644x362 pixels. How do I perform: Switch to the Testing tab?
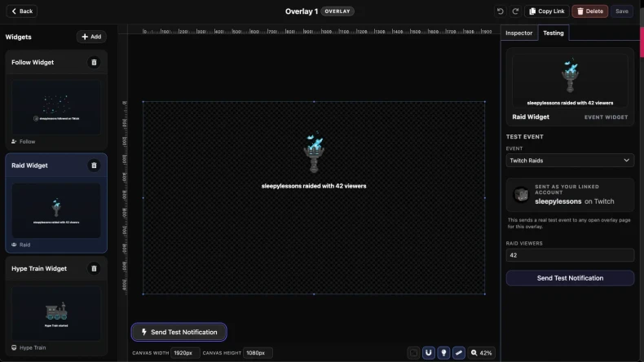(554, 33)
